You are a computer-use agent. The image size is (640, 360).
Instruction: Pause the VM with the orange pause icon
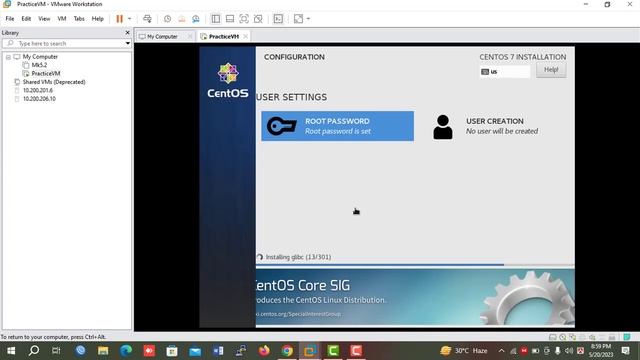[x=120, y=19]
